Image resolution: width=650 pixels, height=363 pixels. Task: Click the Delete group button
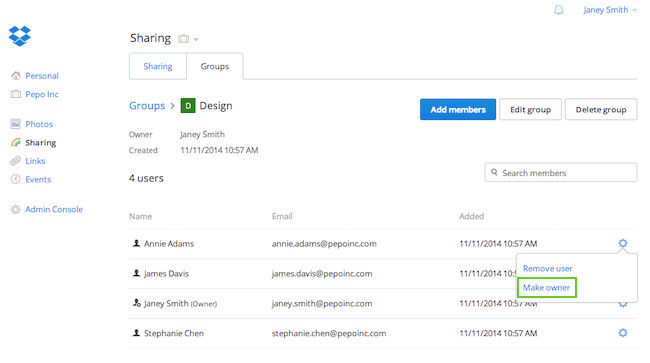601,109
